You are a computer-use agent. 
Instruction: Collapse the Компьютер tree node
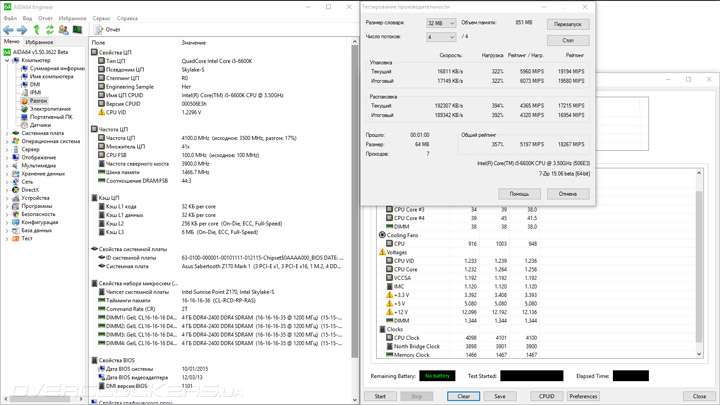pos(7,60)
